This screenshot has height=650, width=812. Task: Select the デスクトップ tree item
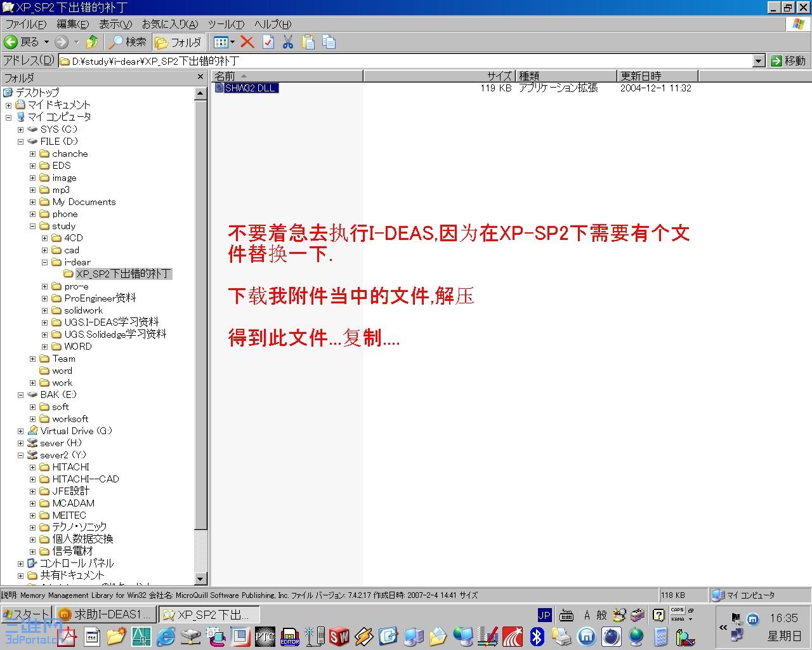37,93
